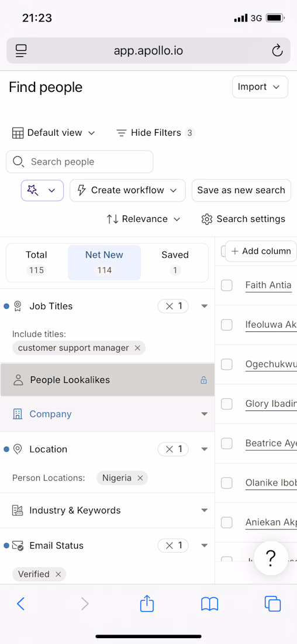Viewport: 297px width, 644px height.
Task: Reload the page with the refresh icon
Action: pyautogui.click(x=277, y=50)
